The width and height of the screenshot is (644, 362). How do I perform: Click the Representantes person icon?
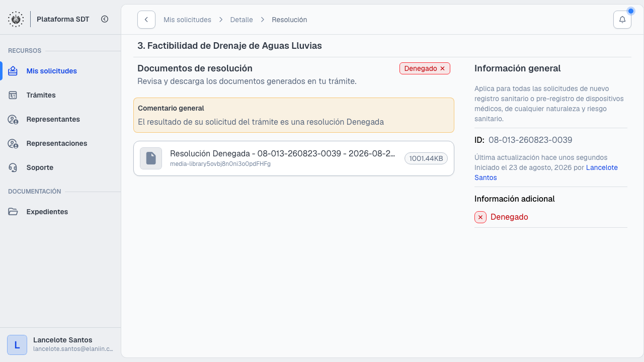point(13,119)
